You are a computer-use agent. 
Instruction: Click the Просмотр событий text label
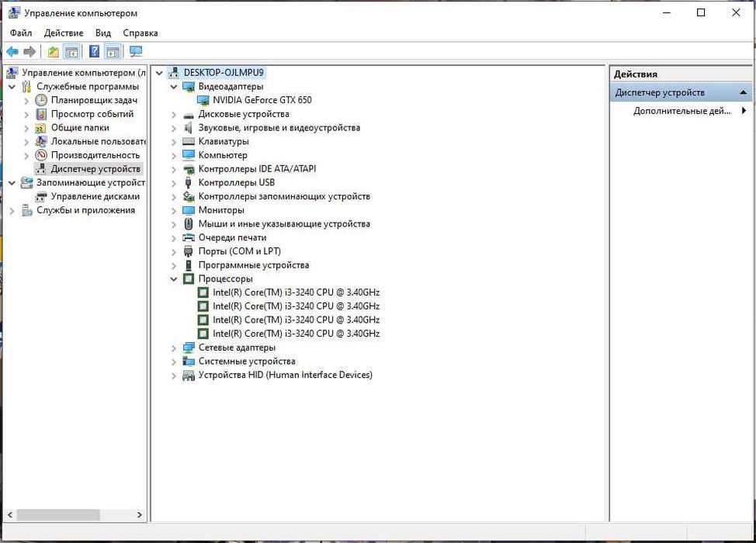point(92,114)
